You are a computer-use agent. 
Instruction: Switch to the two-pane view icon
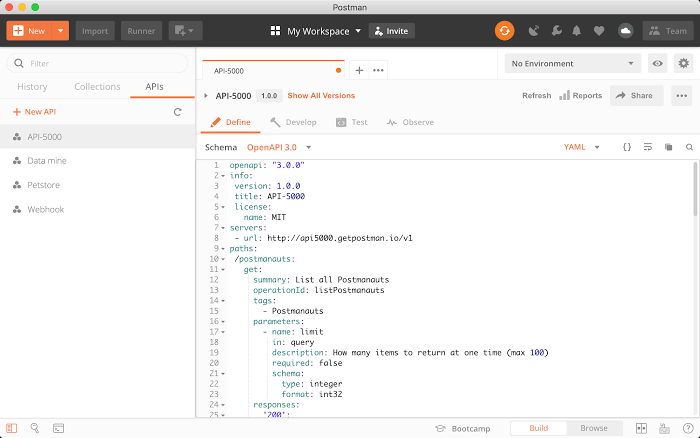(x=641, y=428)
